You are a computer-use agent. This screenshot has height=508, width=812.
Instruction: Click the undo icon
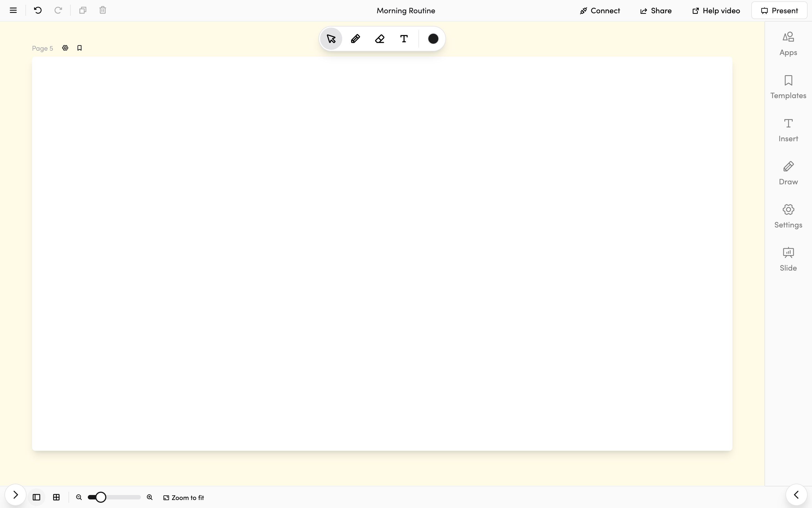click(38, 11)
